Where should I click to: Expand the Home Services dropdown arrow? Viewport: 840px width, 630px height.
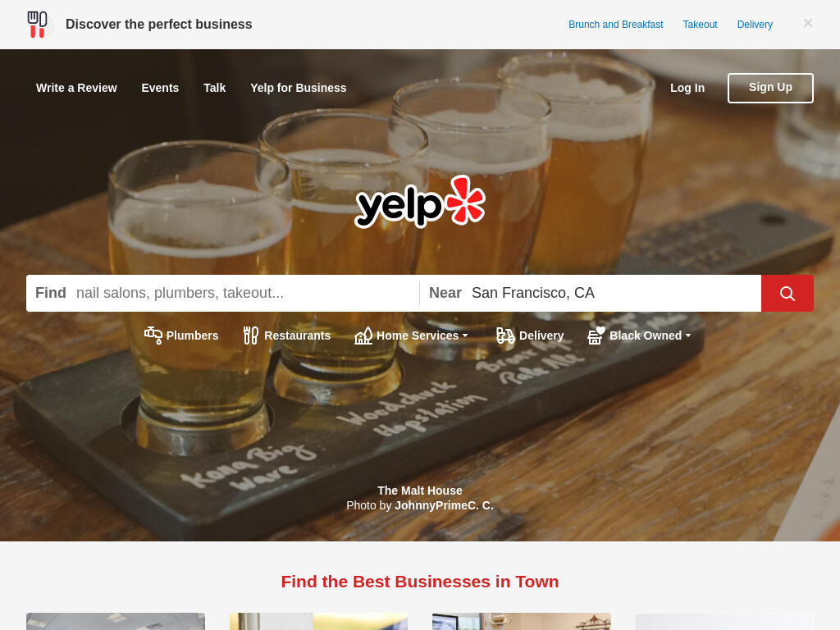click(465, 336)
